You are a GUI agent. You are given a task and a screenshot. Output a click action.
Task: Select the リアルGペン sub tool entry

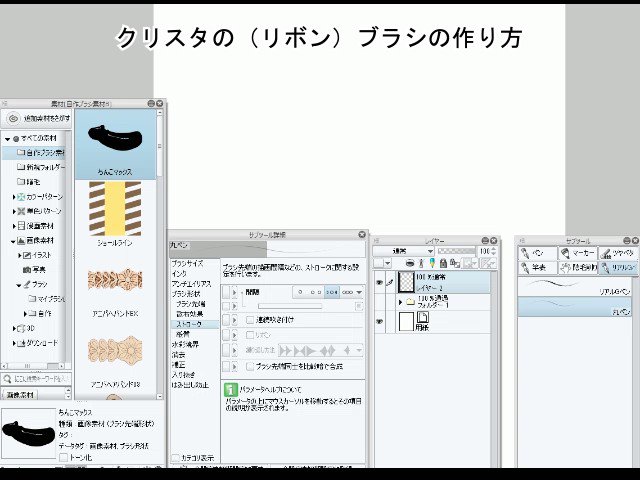(575, 286)
